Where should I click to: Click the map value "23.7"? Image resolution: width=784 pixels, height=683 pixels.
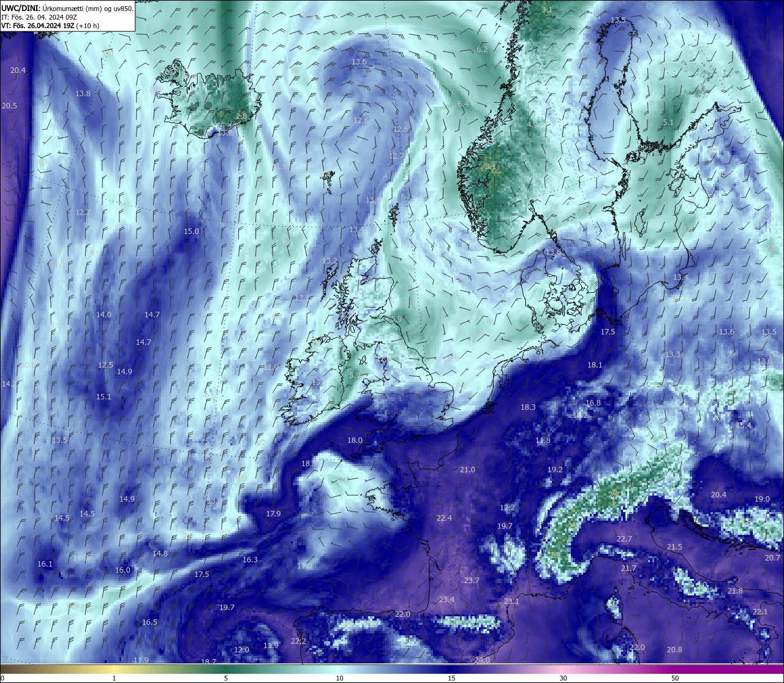pos(472,581)
